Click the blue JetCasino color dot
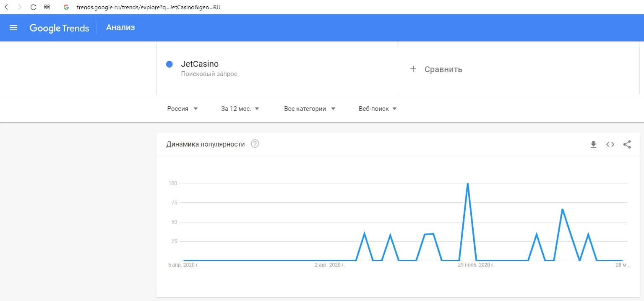The width and height of the screenshot is (644, 301). pyautogui.click(x=169, y=64)
